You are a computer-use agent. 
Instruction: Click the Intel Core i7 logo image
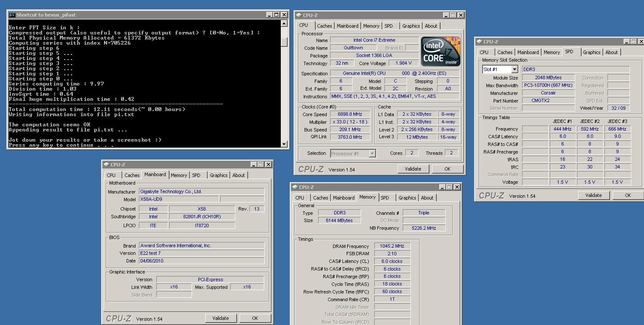click(x=441, y=51)
